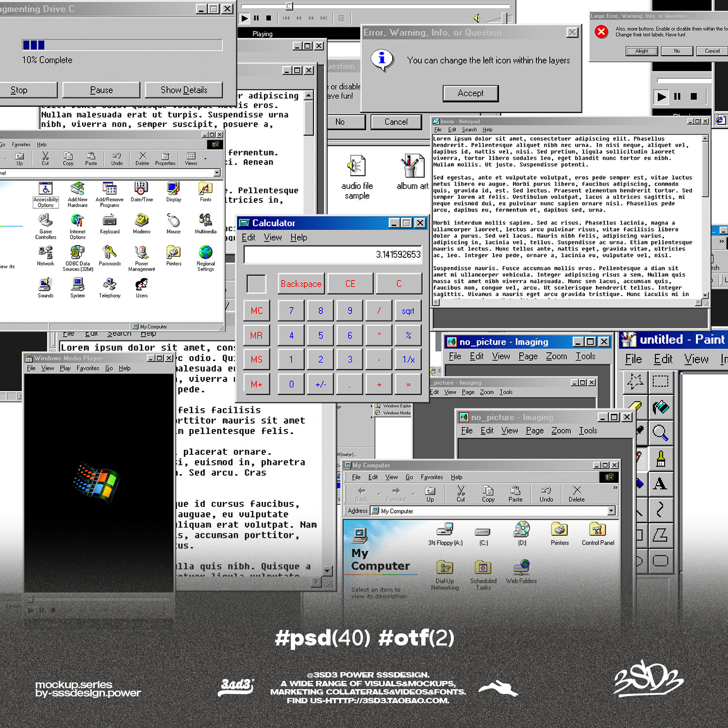The image size is (728, 728).
Task: Open the Back button history dropdown arrow
Action: 379,494
